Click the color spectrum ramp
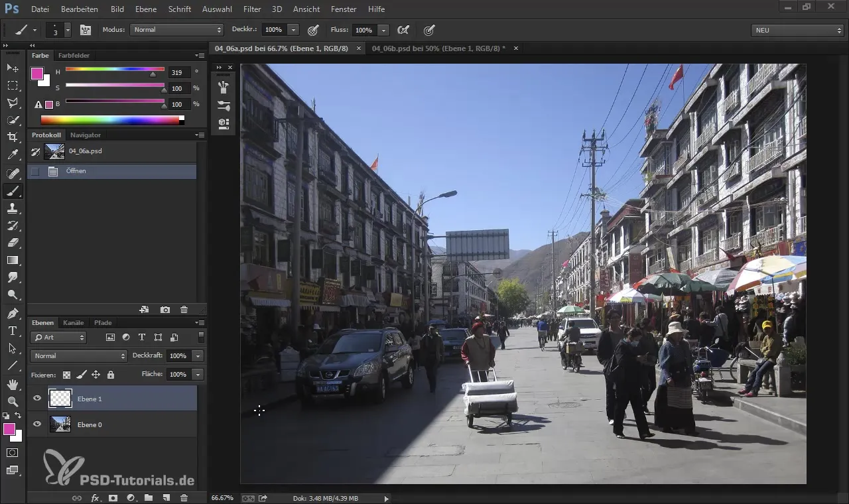The width and height of the screenshot is (849, 504). point(112,120)
